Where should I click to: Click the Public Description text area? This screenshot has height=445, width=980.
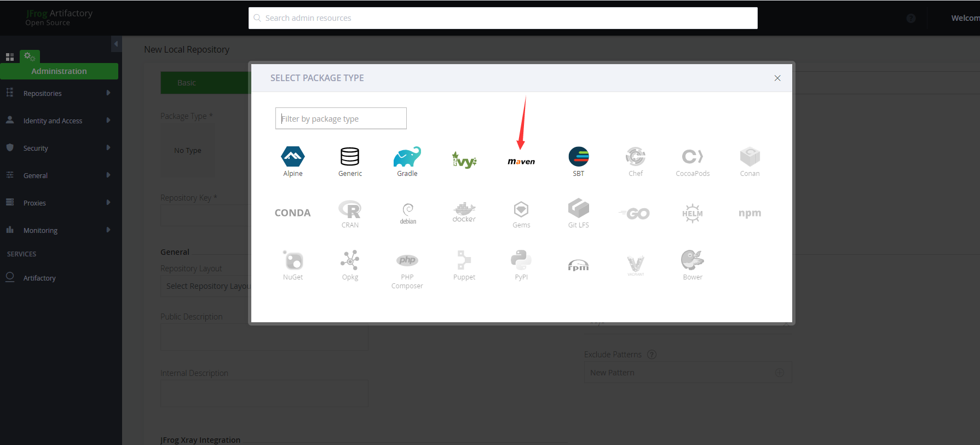[x=264, y=337]
